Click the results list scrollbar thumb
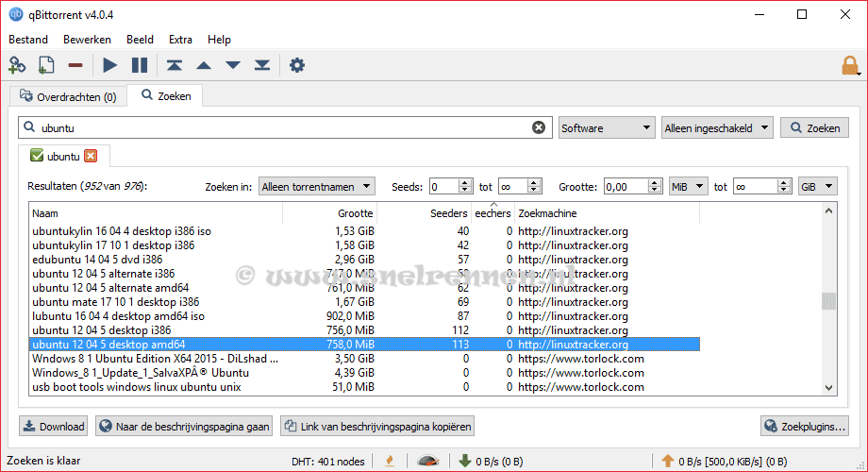The height and width of the screenshot is (472, 868). click(828, 301)
